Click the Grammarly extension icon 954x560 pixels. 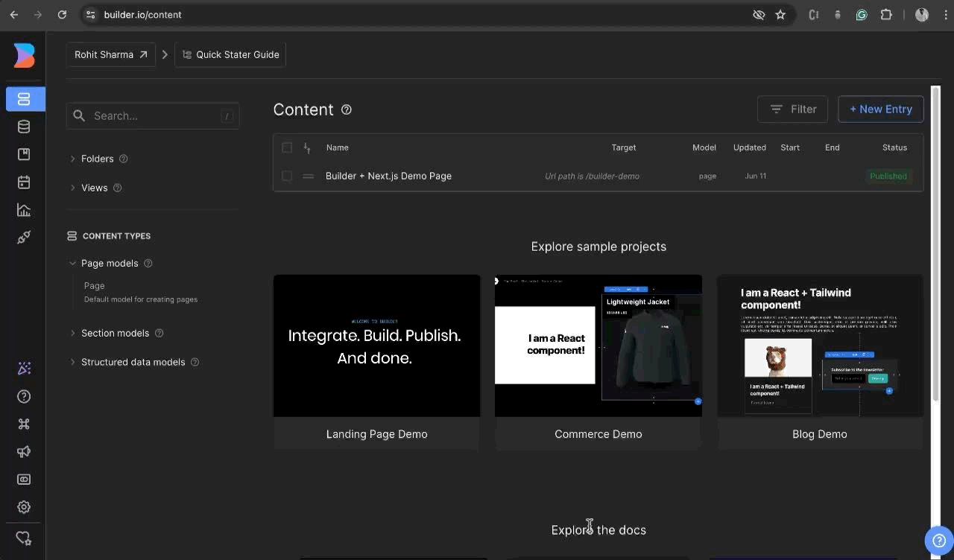[x=862, y=15]
